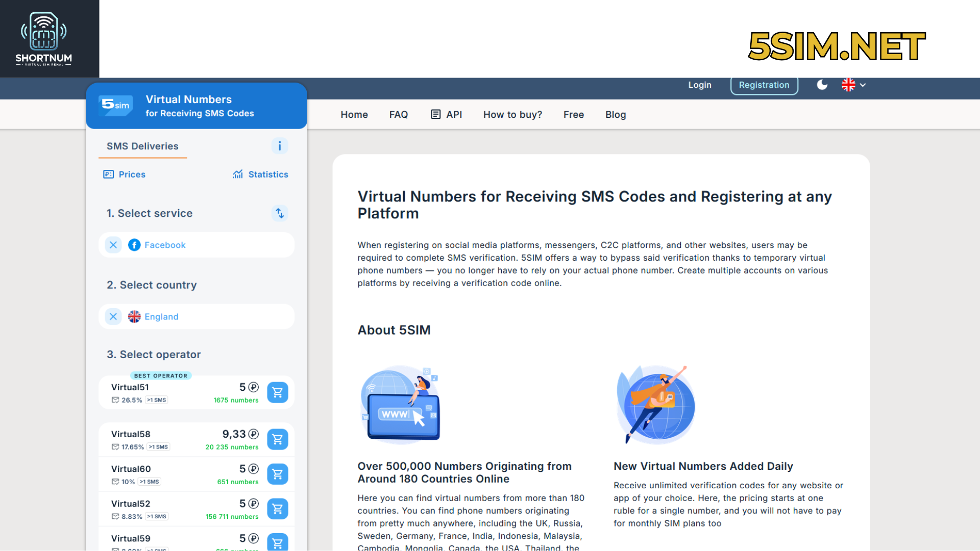Click the Registration button
980x551 pixels.
click(764, 85)
